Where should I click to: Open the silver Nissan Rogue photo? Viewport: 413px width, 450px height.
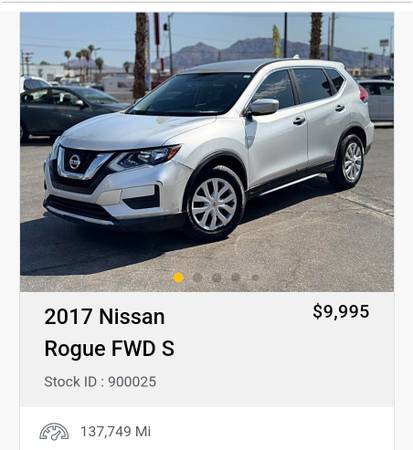click(x=207, y=152)
